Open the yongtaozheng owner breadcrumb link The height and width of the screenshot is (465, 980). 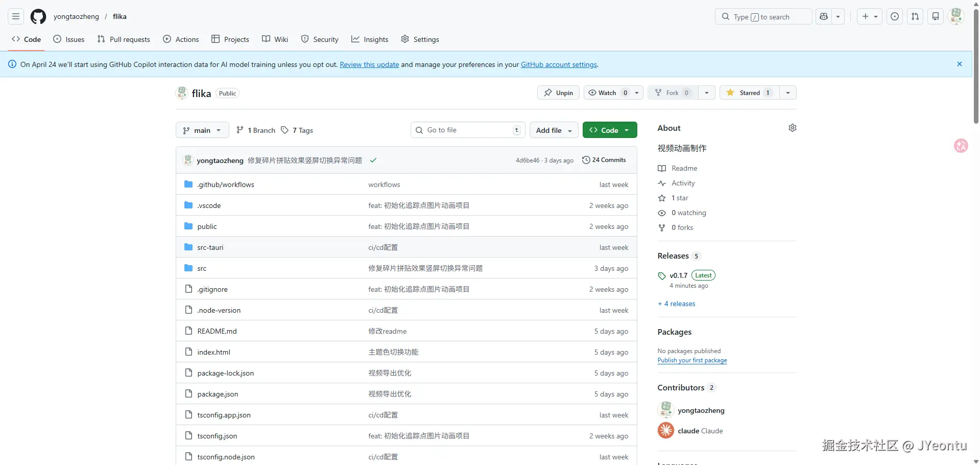tap(76, 16)
